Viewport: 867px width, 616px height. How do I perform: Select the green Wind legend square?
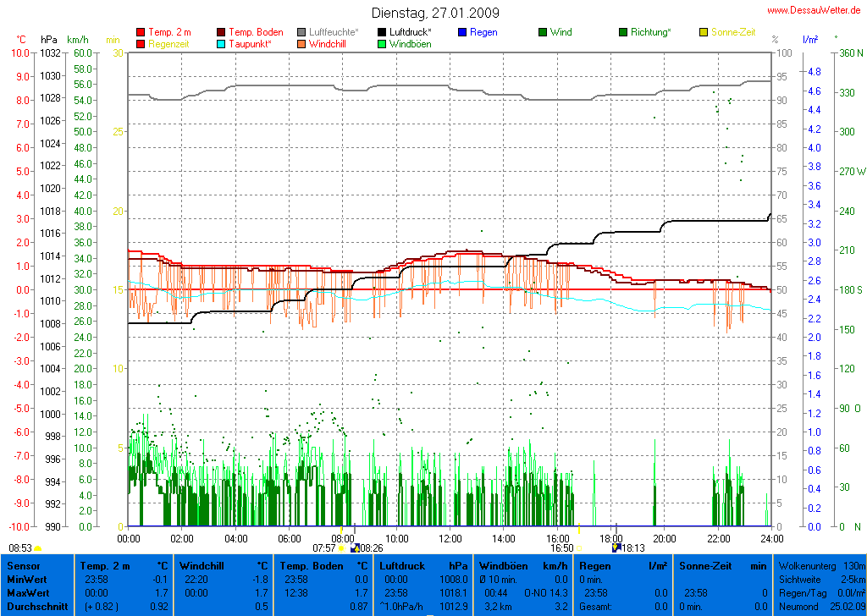[543, 32]
